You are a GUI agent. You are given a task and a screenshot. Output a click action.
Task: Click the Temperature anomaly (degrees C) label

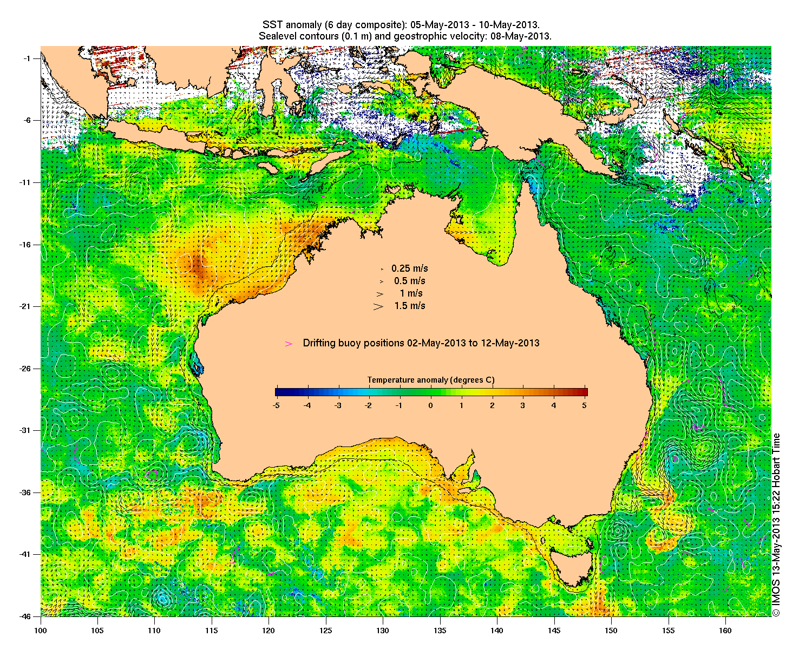431,380
